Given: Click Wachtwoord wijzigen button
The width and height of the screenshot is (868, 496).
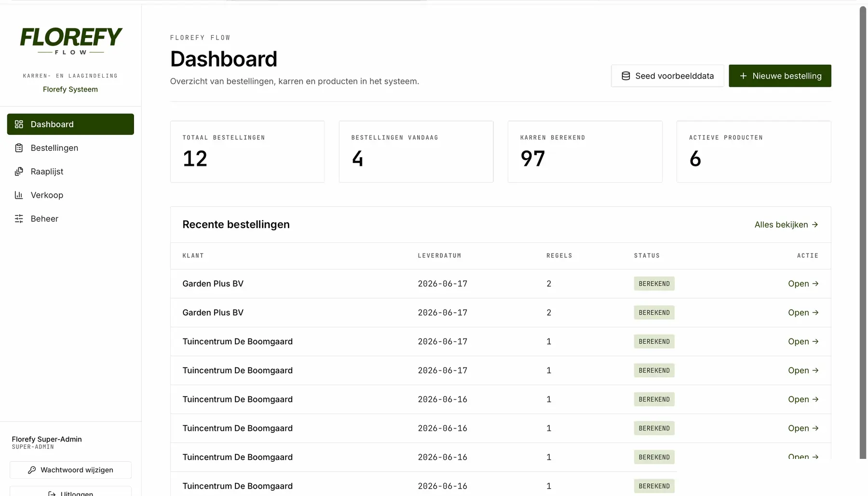Looking at the screenshot, I should point(70,470).
